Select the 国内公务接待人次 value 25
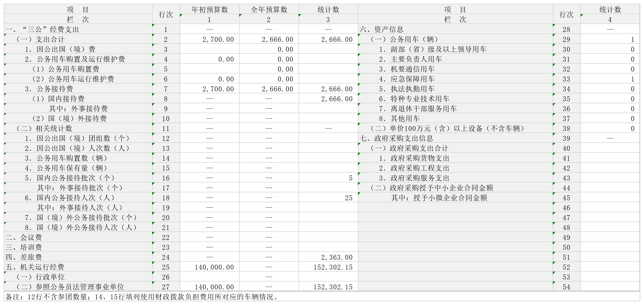Viewport: 644px width, 305px height. (348, 198)
